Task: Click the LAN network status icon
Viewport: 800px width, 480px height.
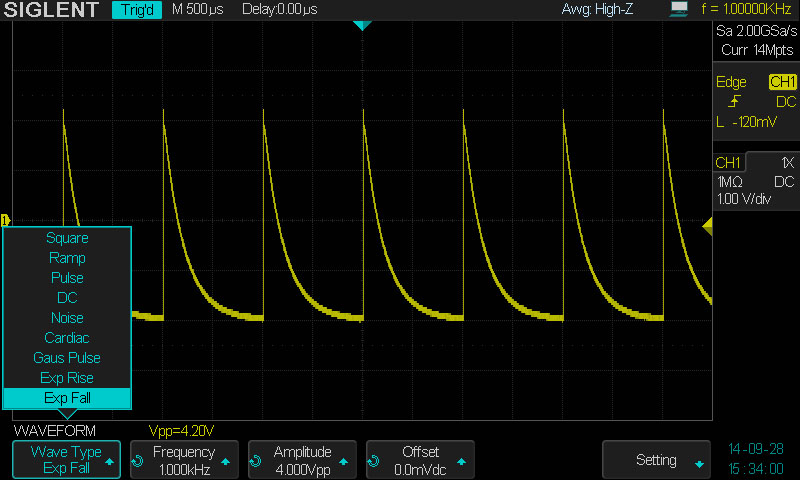Action: [x=680, y=10]
